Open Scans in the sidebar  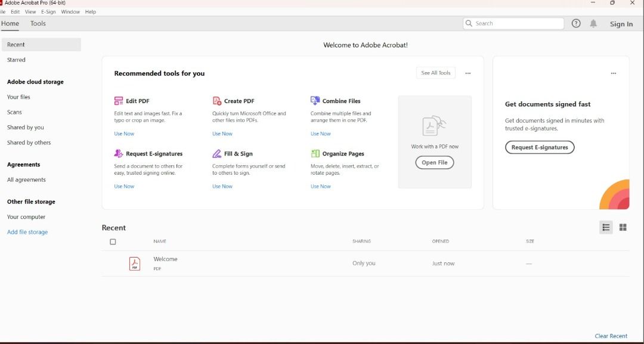click(x=14, y=113)
